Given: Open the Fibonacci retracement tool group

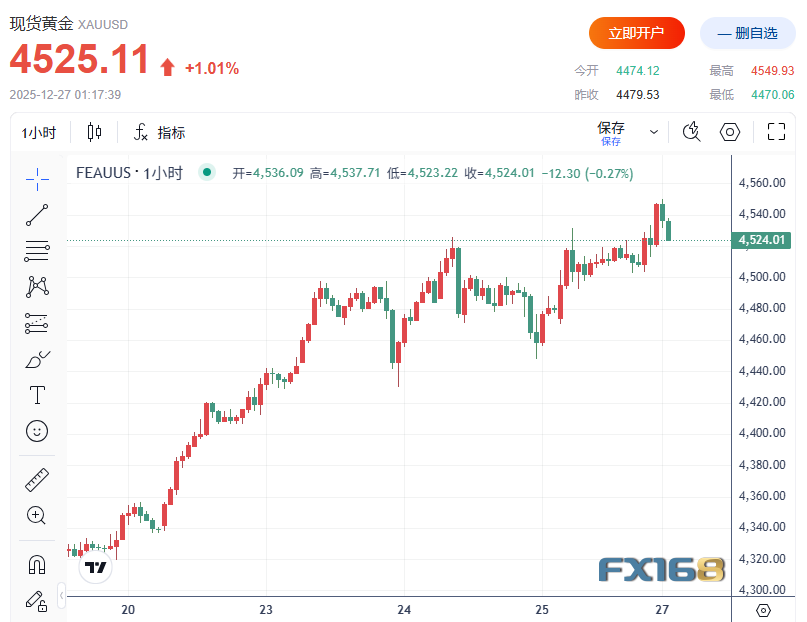Looking at the screenshot, I should click(x=37, y=251).
